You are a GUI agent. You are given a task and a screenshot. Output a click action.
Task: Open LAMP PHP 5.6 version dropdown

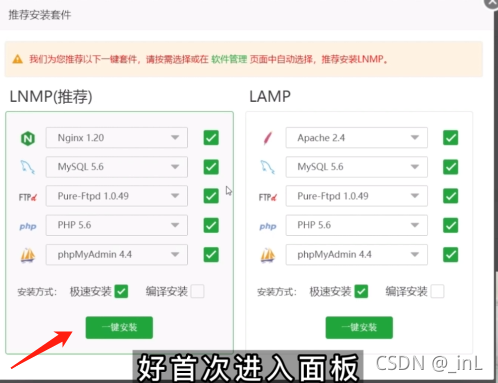point(357,225)
